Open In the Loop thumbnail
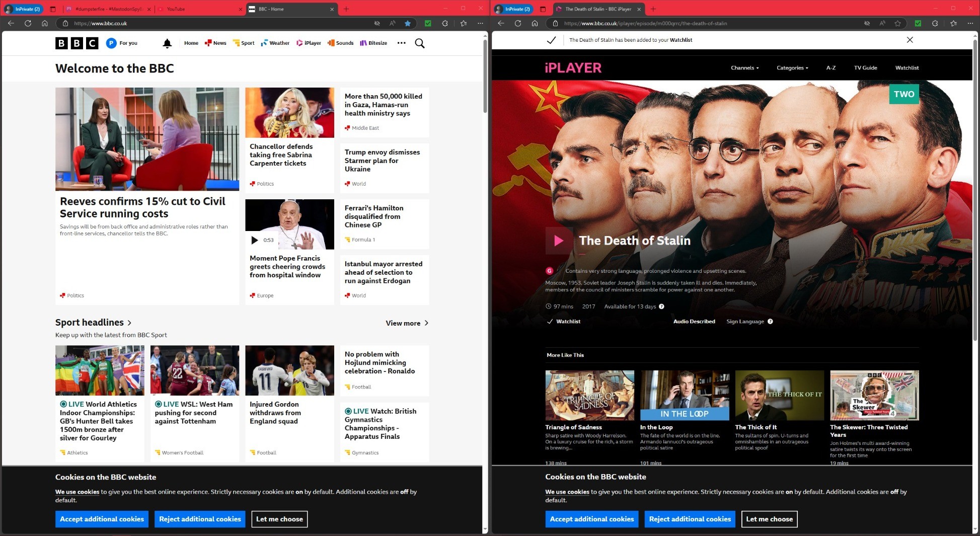The image size is (980, 536). point(685,395)
